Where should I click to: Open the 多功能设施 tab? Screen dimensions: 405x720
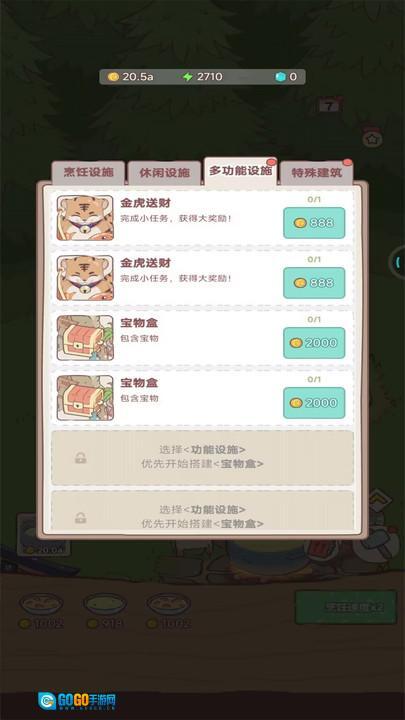tap(241, 171)
